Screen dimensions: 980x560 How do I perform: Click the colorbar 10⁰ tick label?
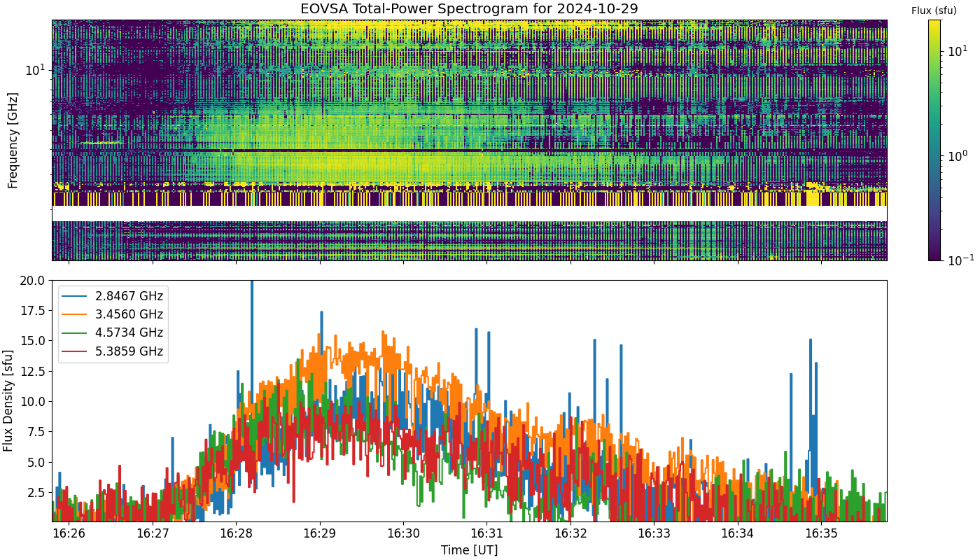[957, 155]
